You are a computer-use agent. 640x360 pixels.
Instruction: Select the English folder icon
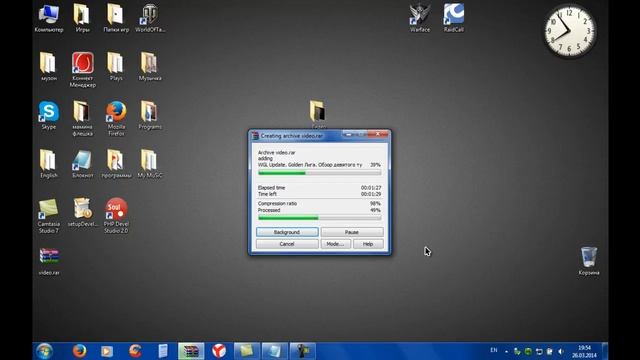pyautogui.click(x=49, y=164)
